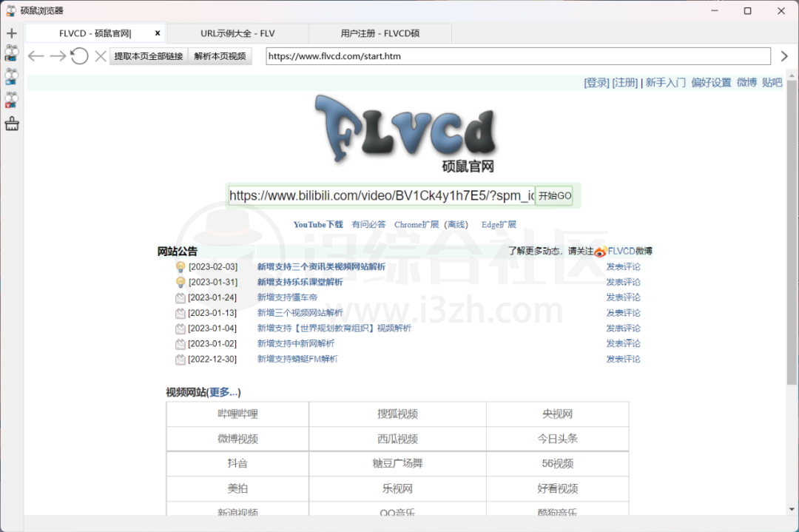Open the 贴吧 link
The width and height of the screenshot is (799, 532).
tap(772, 83)
